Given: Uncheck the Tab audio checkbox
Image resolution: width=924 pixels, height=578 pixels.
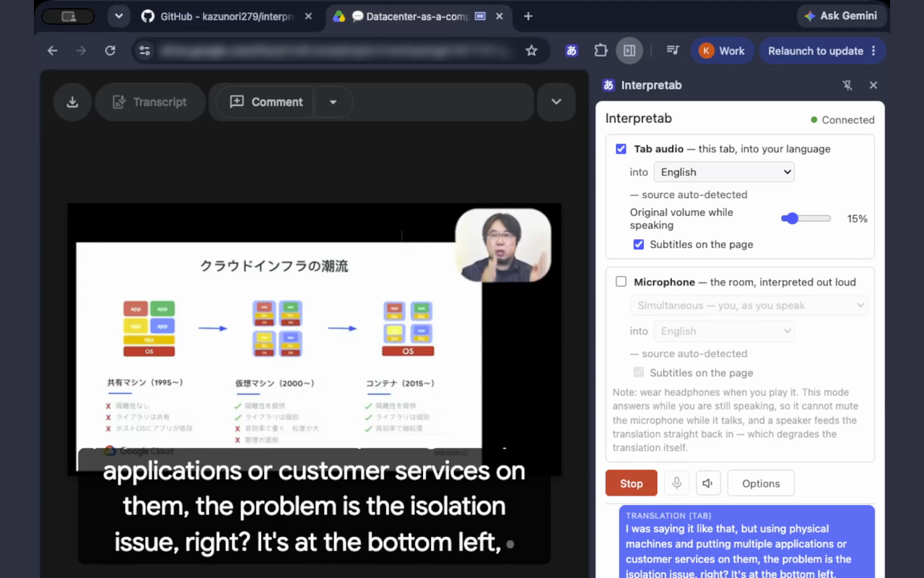Looking at the screenshot, I should click(621, 149).
